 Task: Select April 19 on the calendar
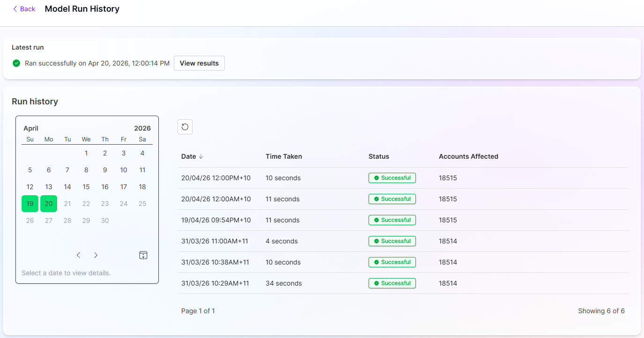(x=30, y=204)
